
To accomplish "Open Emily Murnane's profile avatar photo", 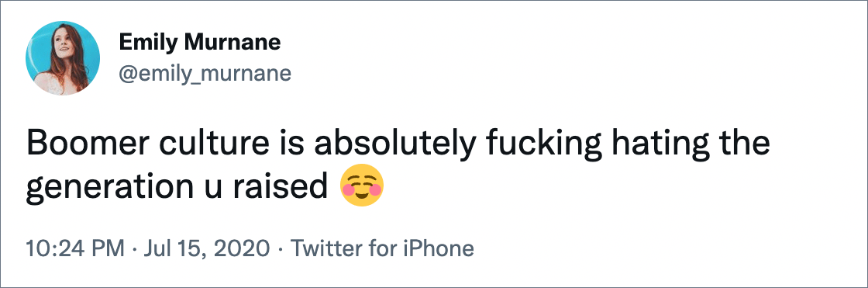I will (x=63, y=57).
